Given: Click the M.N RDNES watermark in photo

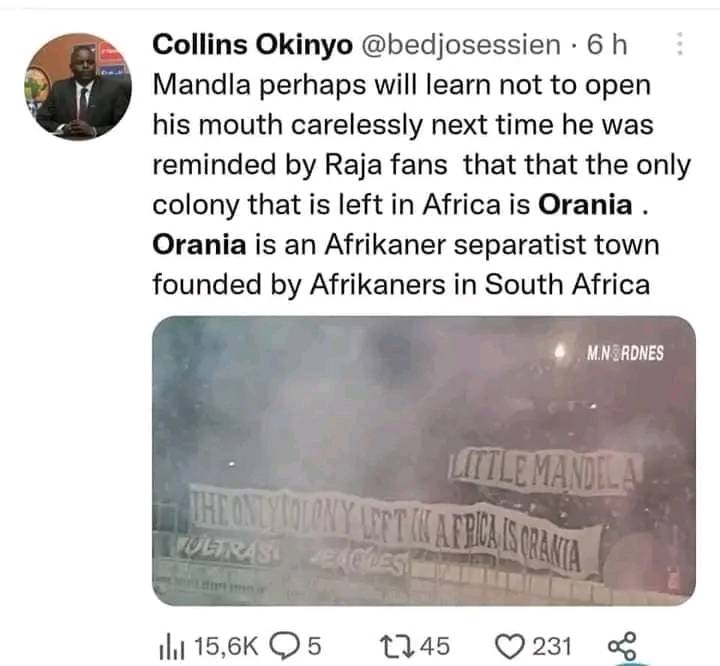Looking at the screenshot, I should click(628, 352).
